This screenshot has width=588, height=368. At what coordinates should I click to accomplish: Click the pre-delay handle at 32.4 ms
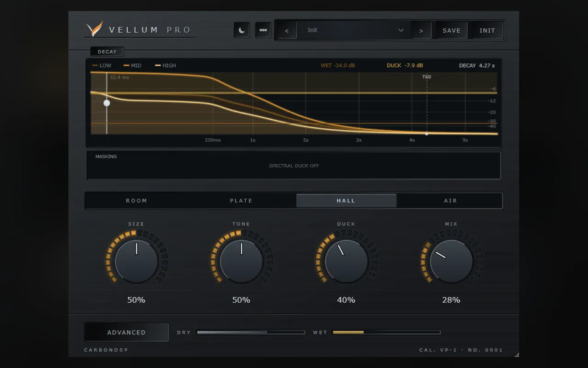[x=107, y=103]
